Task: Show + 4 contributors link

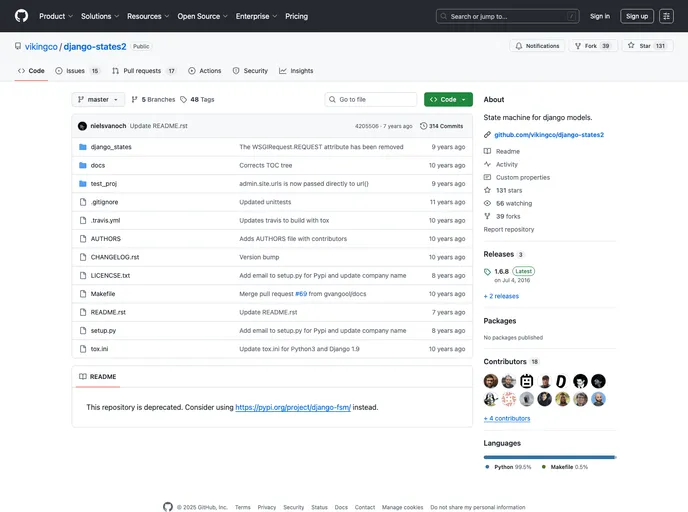Action: [x=507, y=419]
